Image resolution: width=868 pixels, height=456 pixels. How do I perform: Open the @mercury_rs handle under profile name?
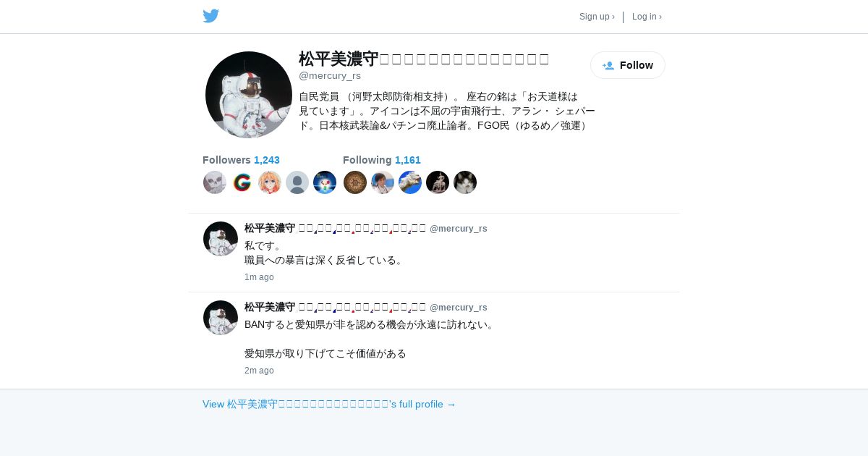(x=330, y=75)
